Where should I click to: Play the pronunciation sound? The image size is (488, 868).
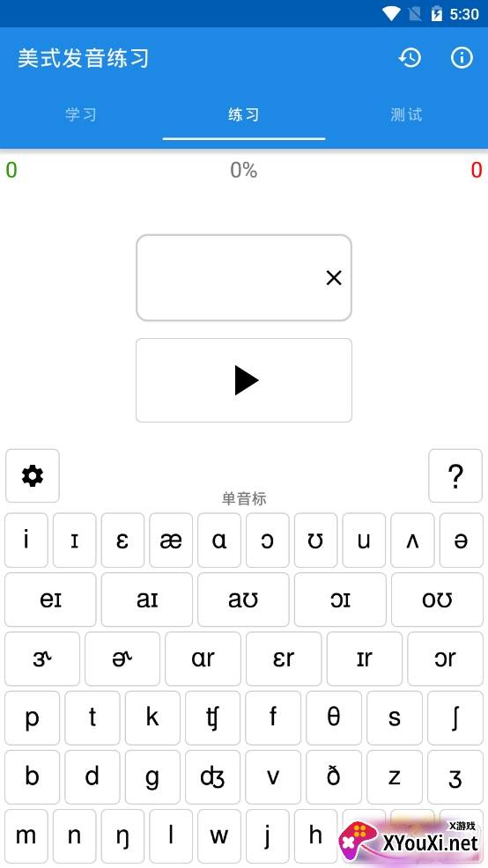[244, 380]
